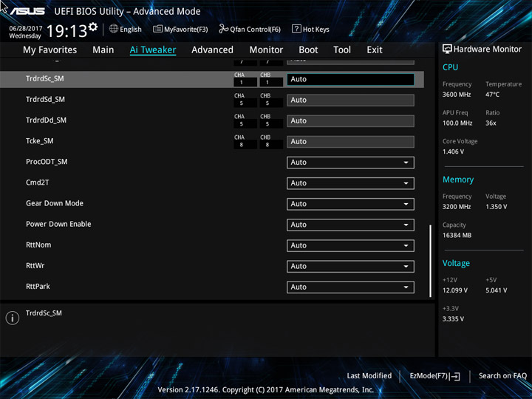Click the Tcke_SM Auto input field

[350, 142]
